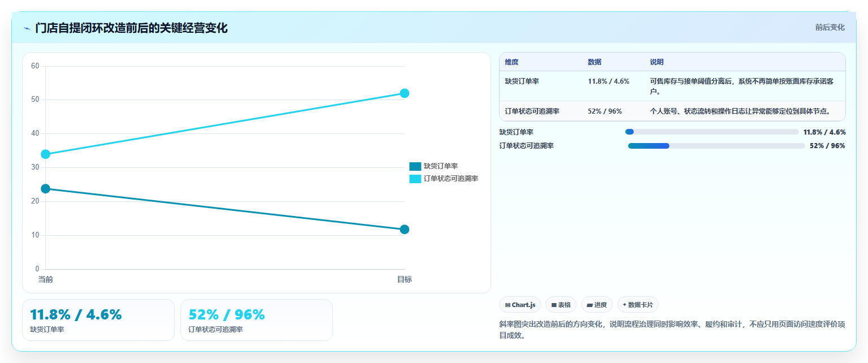Click large 52% / 96% stat card value
The image size is (868, 363).
[226, 315]
